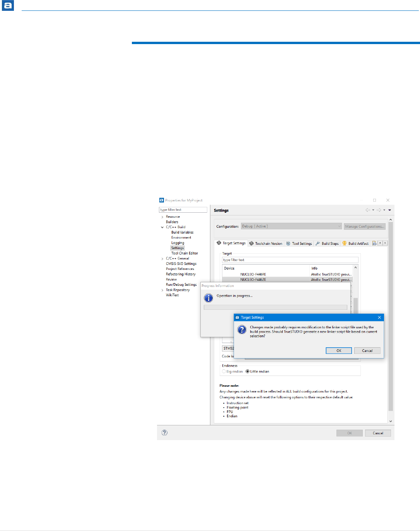This screenshot has height=531, width=420.
Task: Click the Target Settings tab icon
Action: click(x=219, y=243)
